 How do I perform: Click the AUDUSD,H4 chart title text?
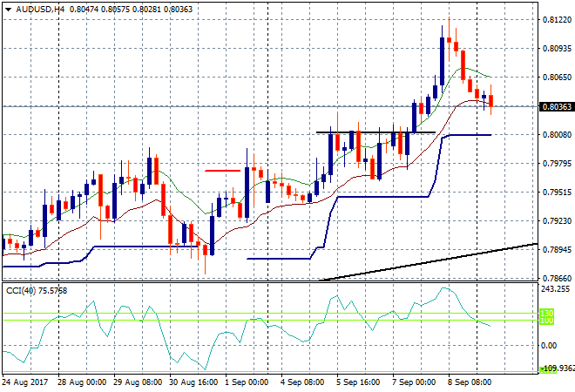coord(40,10)
